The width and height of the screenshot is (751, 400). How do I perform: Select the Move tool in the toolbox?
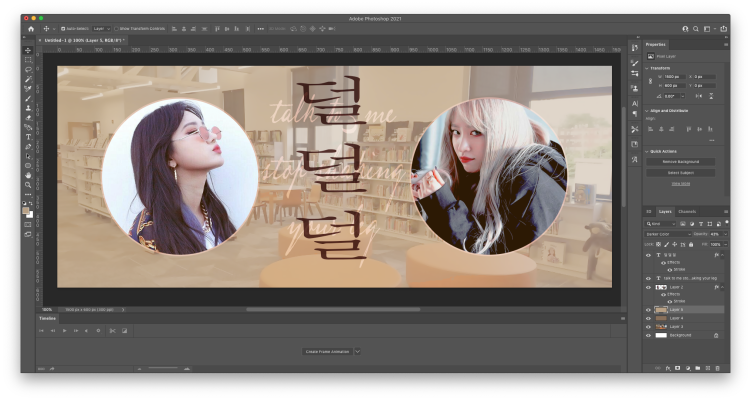pos(28,50)
